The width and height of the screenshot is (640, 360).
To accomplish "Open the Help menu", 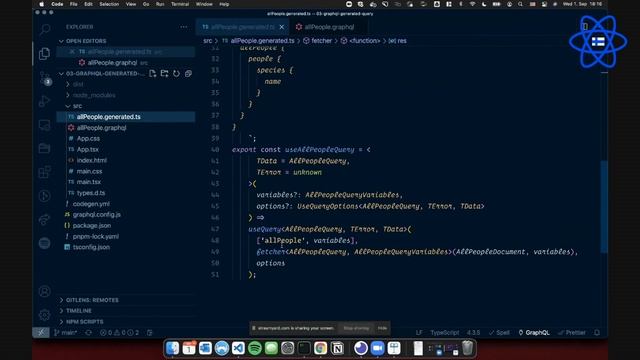I will [224, 4].
